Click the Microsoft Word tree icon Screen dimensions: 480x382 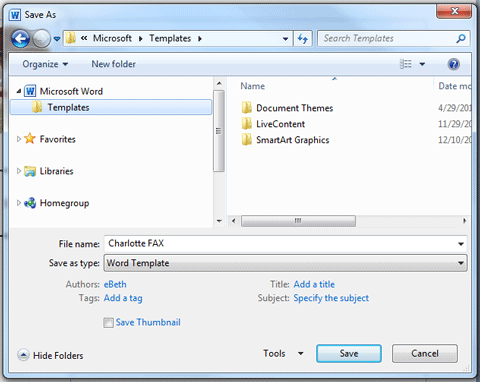(30, 91)
